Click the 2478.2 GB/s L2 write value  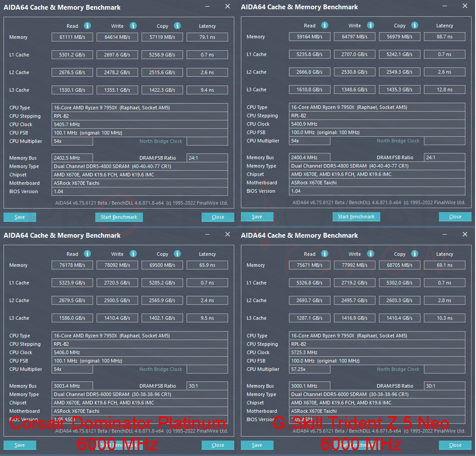(x=117, y=72)
